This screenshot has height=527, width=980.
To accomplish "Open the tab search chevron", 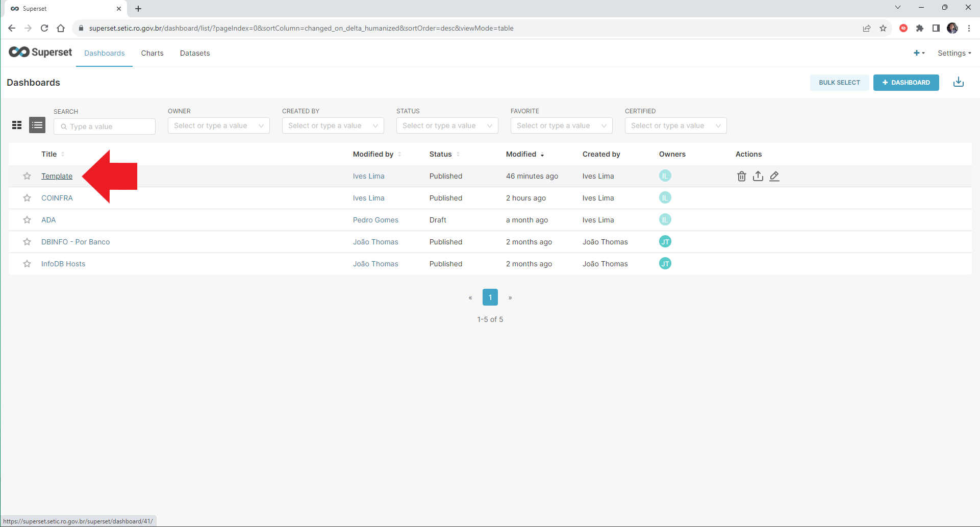I will point(898,7).
